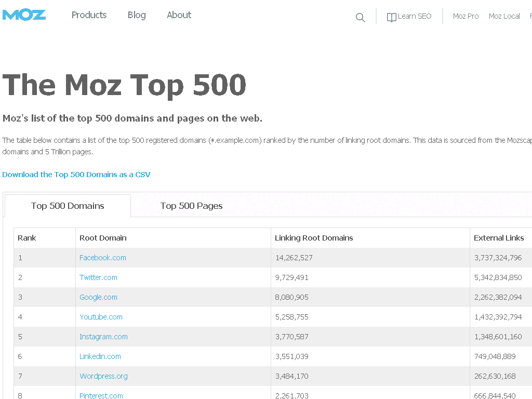532x399 pixels.
Task: Select value 5,258,755 for Youtube
Action: coord(292,317)
